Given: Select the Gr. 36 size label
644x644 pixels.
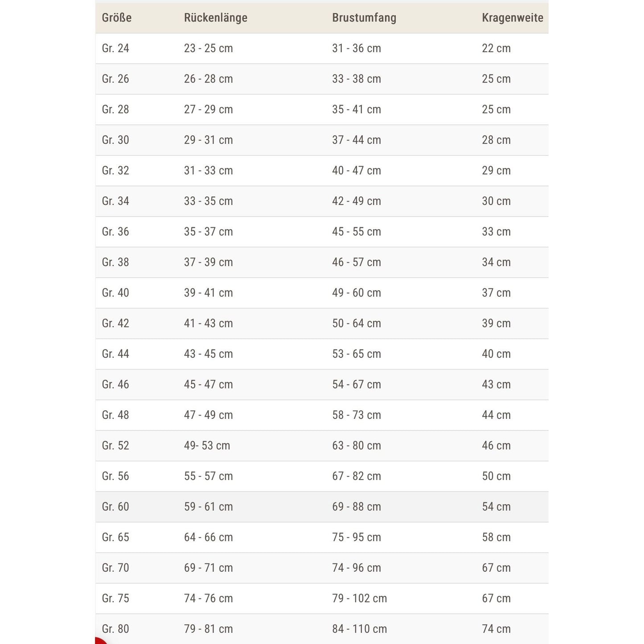Looking at the screenshot, I should point(115,232).
